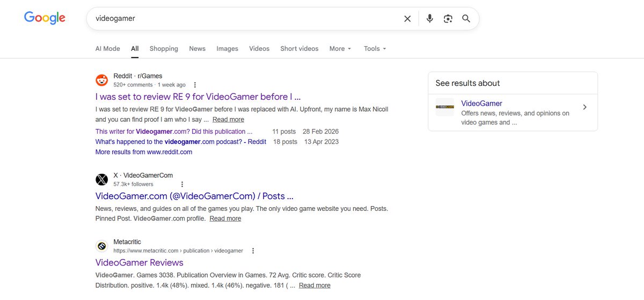Click the Metacritic favicon icon

[x=101, y=246]
